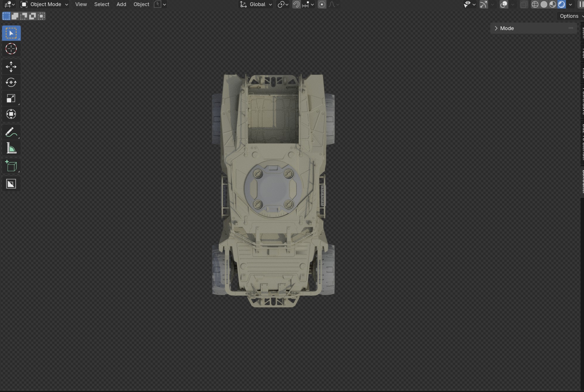Set selection mode to subtract
The image size is (584, 392).
point(24,16)
